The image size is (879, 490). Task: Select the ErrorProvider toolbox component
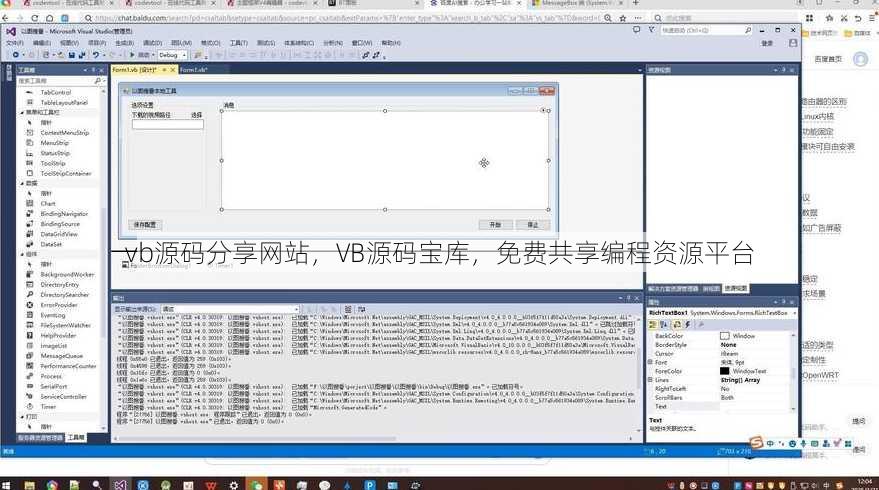tap(59, 305)
